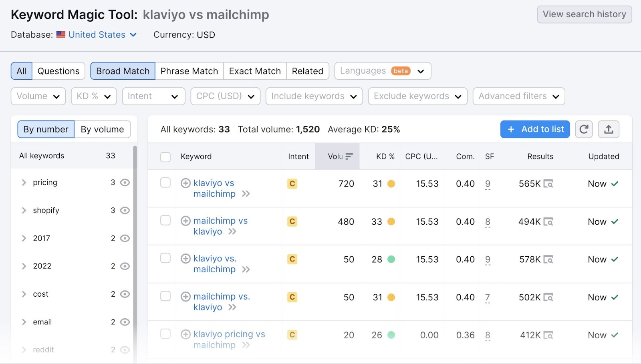Click the Volume column sort icon
Screen dimensions: 641x364
pos(349,157)
